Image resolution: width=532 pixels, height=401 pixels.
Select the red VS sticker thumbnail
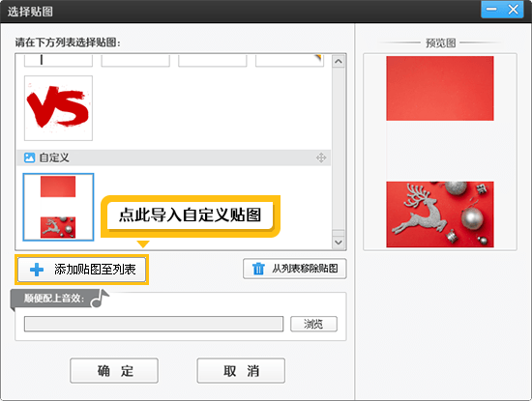click(58, 108)
